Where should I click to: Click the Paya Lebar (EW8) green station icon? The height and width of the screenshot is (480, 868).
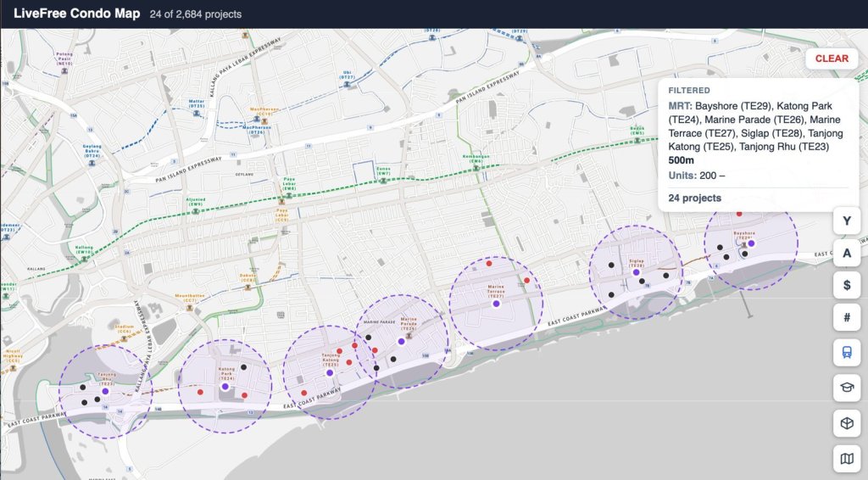289,195
